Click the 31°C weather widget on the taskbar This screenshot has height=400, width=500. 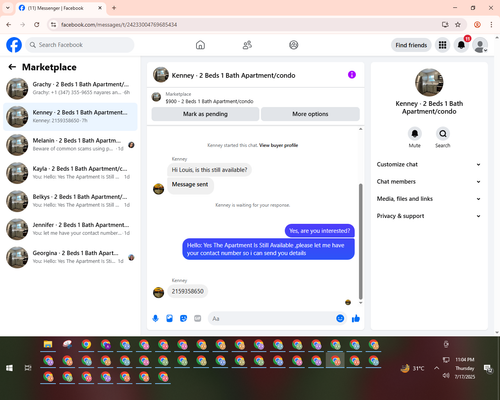coord(413,368)
